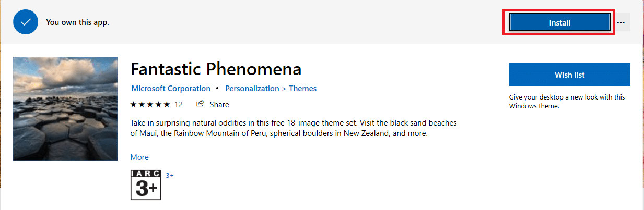
Task: Click the "You own this app" message
Action: point(77,22)
